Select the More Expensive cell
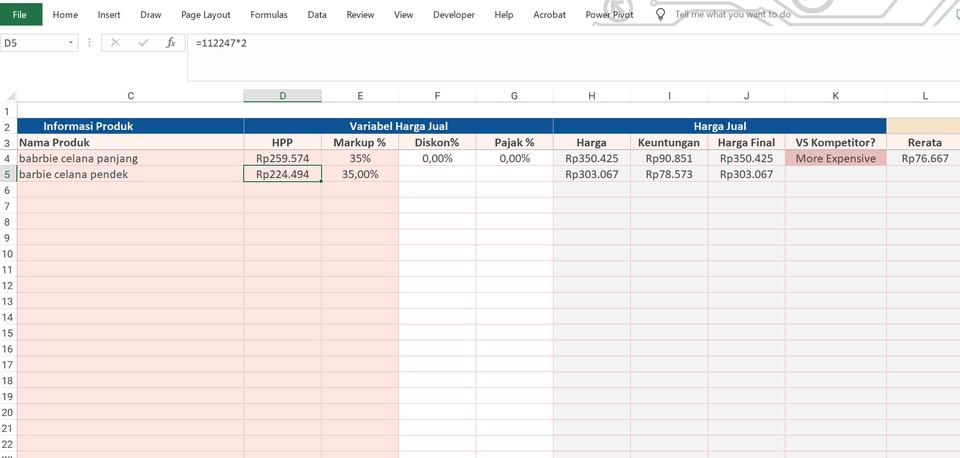960x458 pixels. [836, 158]
